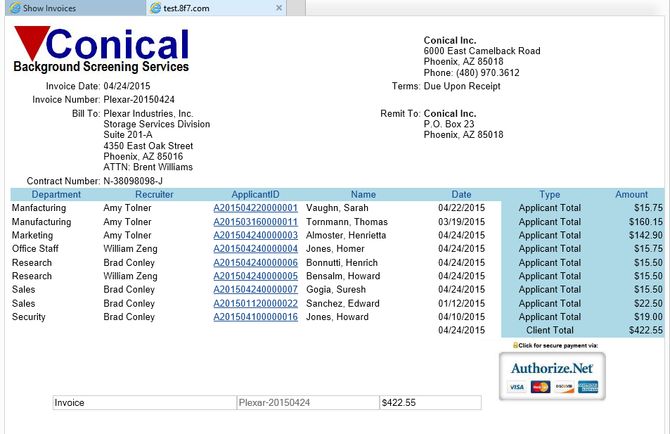The height and width of the screenshot is (434, 670).
Task: Click the Security department cell
Action: [x=29, y=317]
